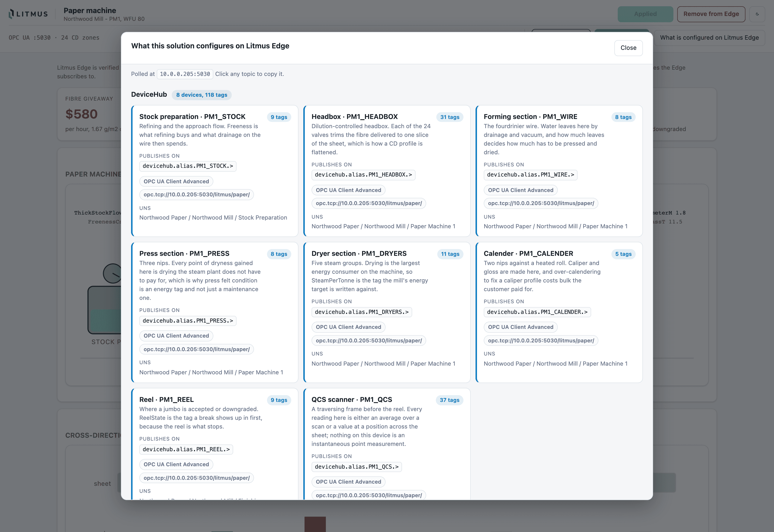Screen dimensions: 774x532
Task: Click the 8 tags badge on Forming section
Action: 623,117
